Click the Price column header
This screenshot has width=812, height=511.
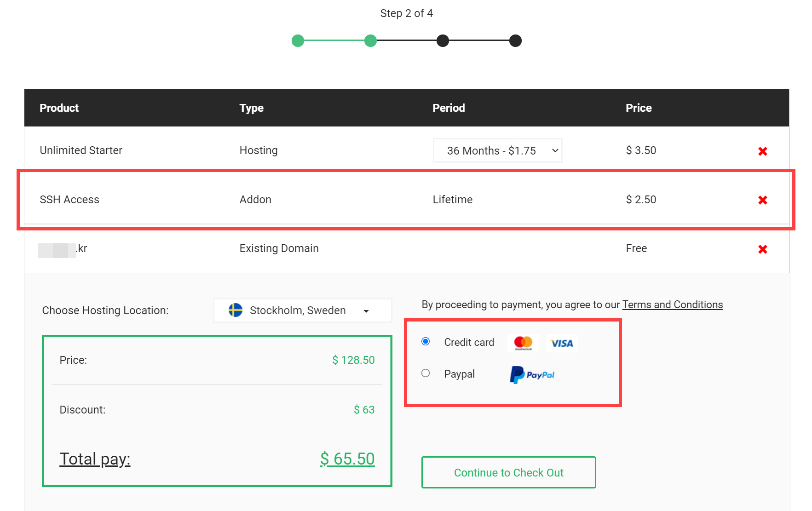tap(639, 108)
